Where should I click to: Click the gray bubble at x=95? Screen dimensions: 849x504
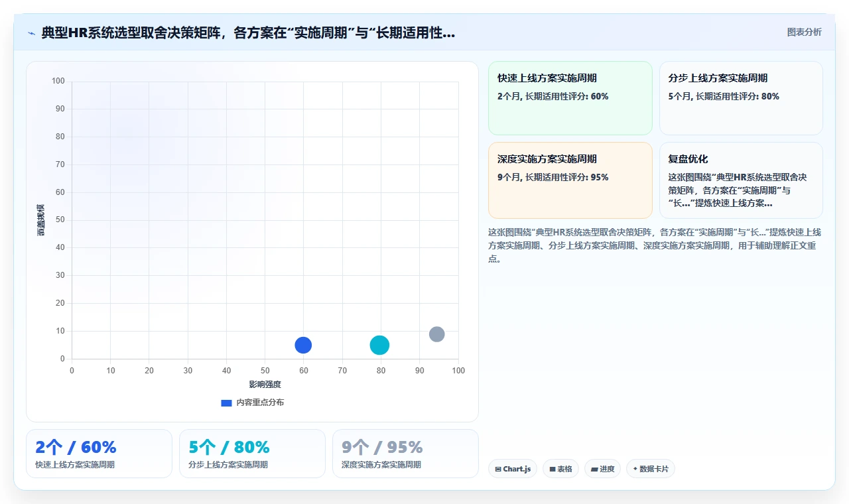click(436, 334)
